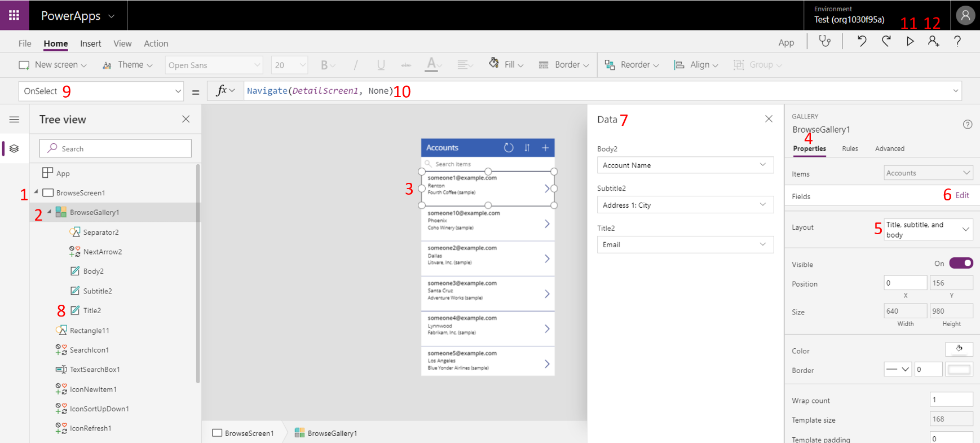Click the Undo arrow icon
The height and width of the screenshot is (443, 980).
tap(862, 41)
